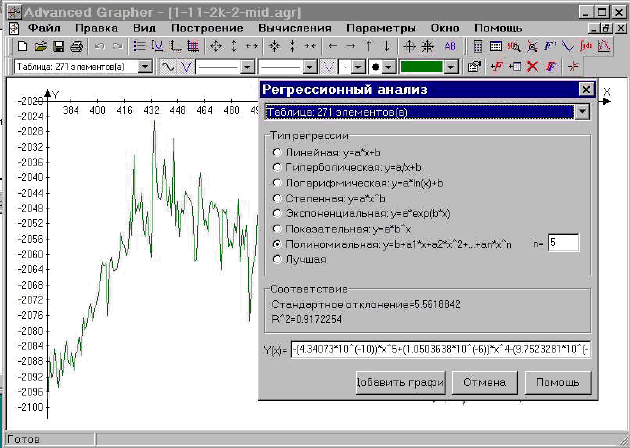Open the Параметры menu

pyautogui.click(x=381, y=28)
